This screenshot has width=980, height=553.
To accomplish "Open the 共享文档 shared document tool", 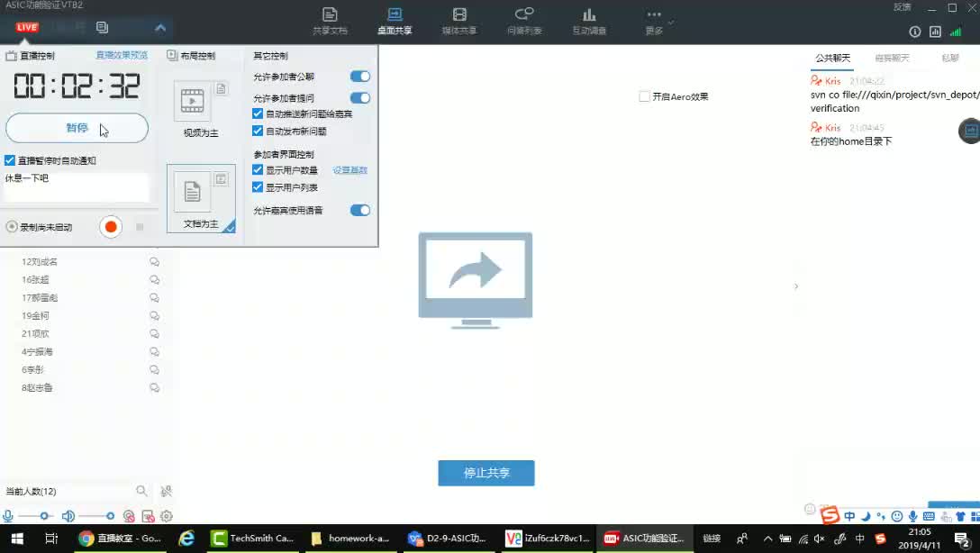I will coord(330,21).
